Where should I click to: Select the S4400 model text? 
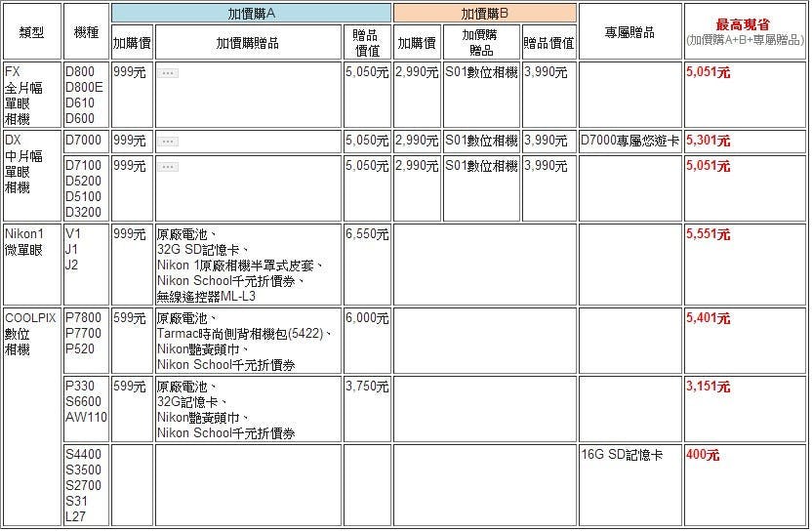[x=83, y=455]
